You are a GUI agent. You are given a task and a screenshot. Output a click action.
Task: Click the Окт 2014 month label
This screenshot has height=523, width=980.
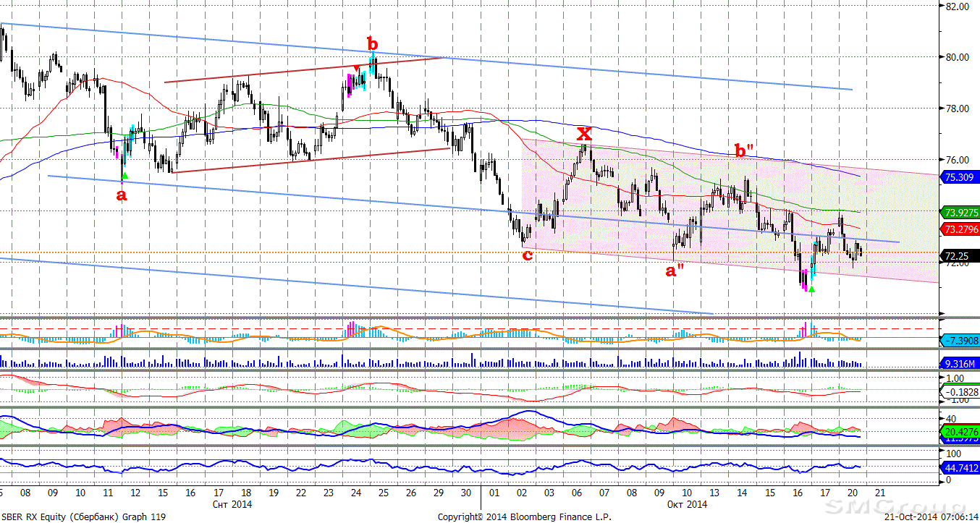(x=687, y=504)
